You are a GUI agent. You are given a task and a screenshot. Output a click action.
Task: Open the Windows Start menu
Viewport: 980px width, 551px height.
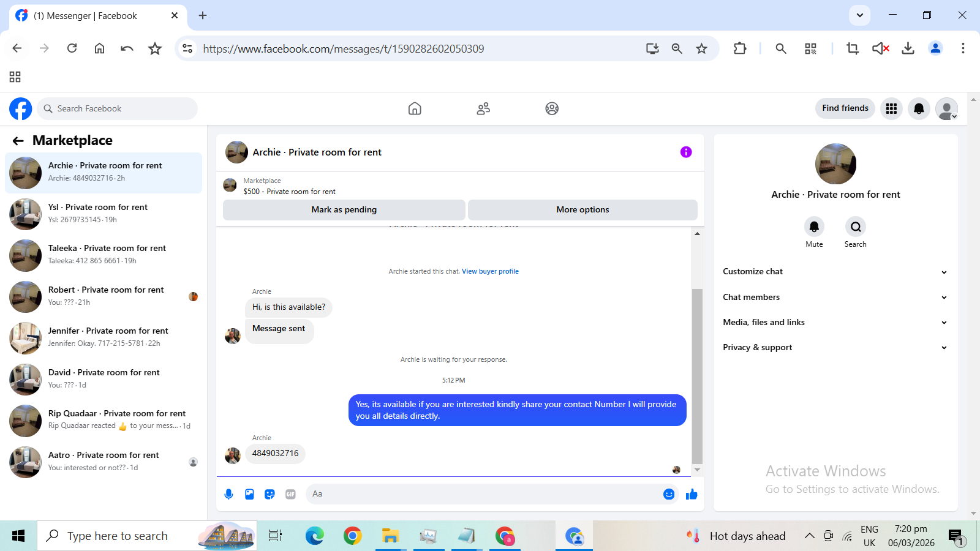pyautogui.click(x=18, y=536)
